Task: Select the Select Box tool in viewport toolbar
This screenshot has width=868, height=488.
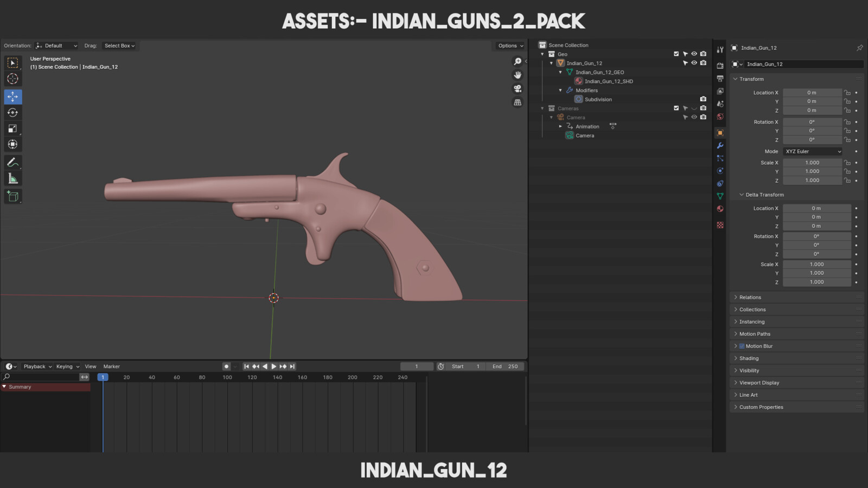Action: pyautogui.click(x=12, y=63)
